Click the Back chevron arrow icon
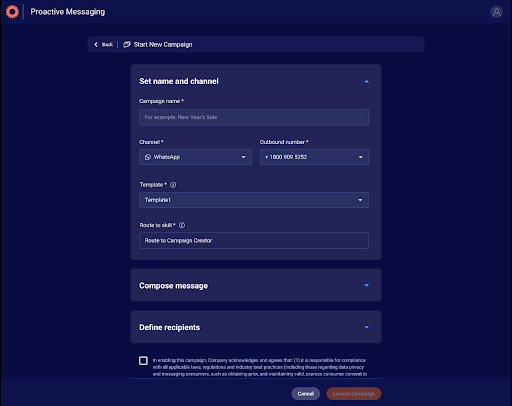 click(96, 44)
